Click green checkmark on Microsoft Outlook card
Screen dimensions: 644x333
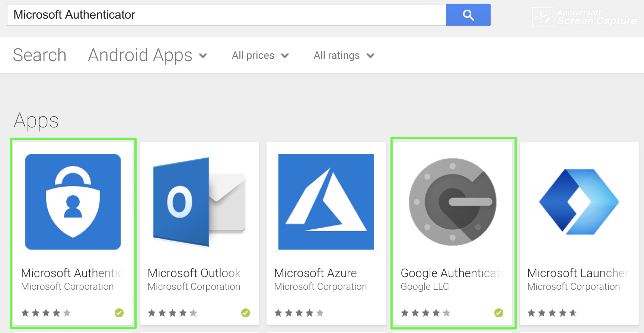pyautogui.click(x=246, y=313)
